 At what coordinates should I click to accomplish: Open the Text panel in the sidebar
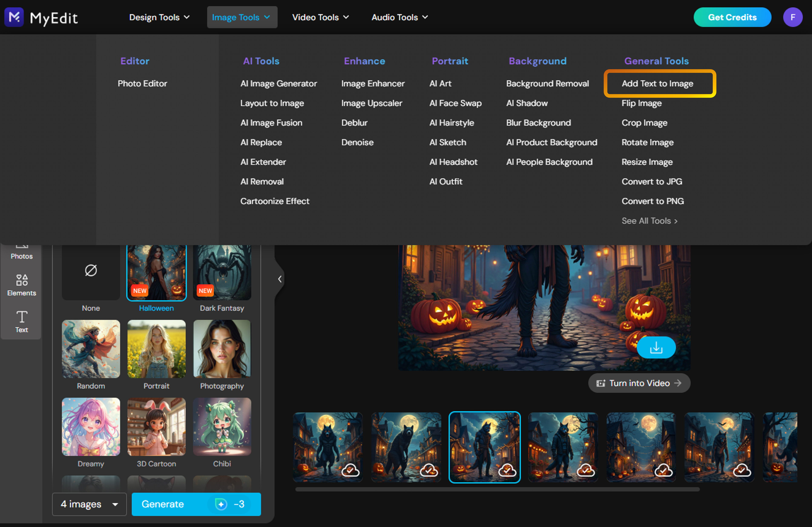(x=21, y=321)
